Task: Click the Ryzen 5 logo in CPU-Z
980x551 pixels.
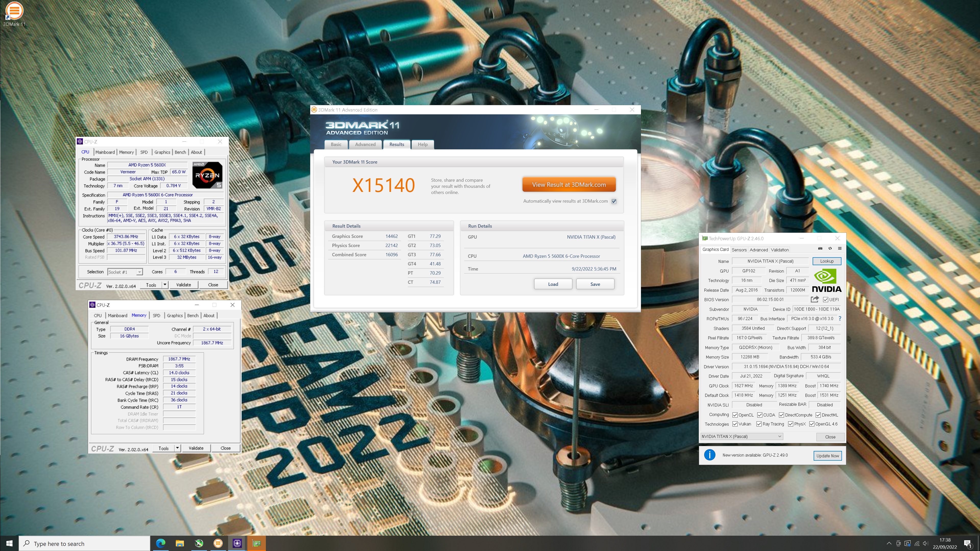Action: [x=207, y=175]
